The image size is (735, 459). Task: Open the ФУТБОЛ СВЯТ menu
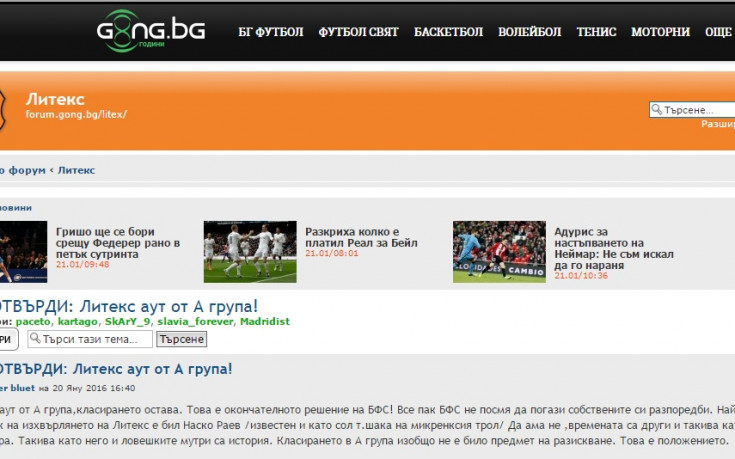click(x=358, y=32)
